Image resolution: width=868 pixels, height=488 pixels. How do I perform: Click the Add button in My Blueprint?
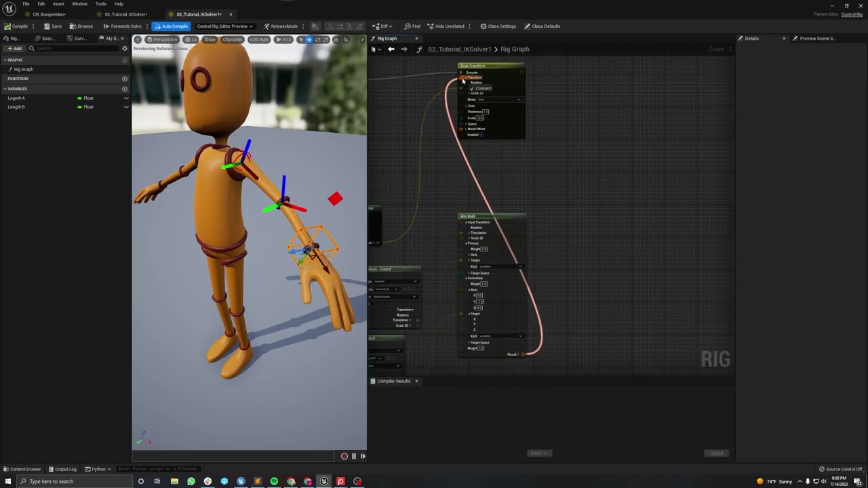tap(14, 49)
